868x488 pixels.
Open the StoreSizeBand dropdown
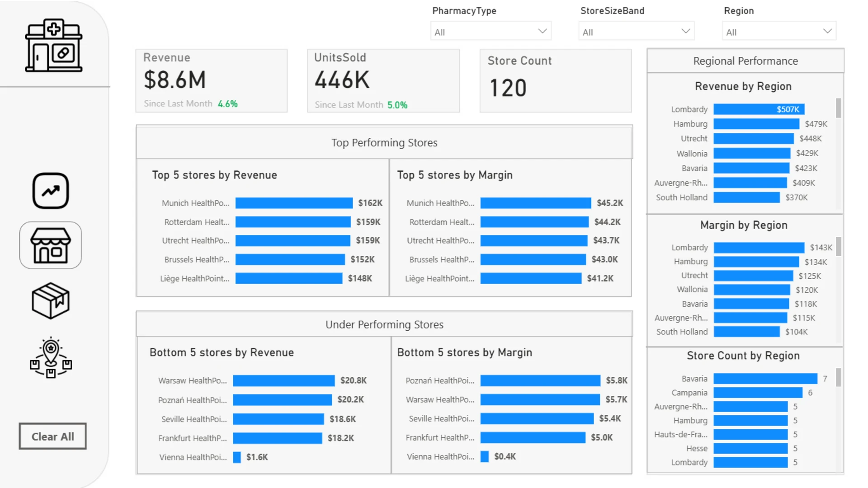point(637,32)
